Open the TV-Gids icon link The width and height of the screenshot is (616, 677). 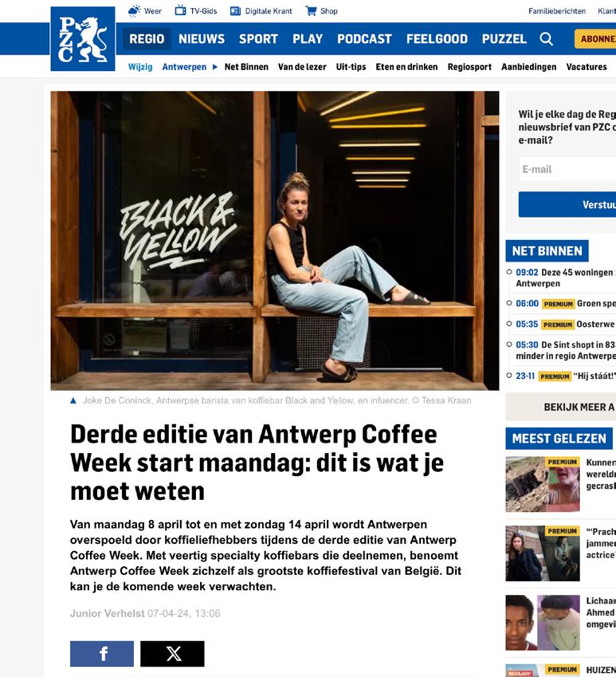coord(180,10)
